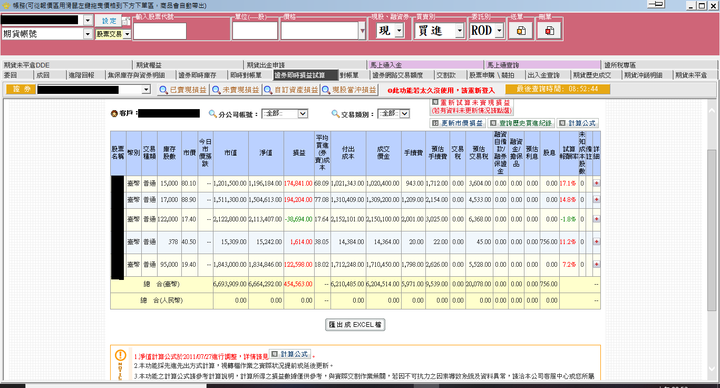Screen dimensions: 720x388
Task: Click 計算公式 button in the notes box
Action: pyautogui.click(x=290, y=354)
